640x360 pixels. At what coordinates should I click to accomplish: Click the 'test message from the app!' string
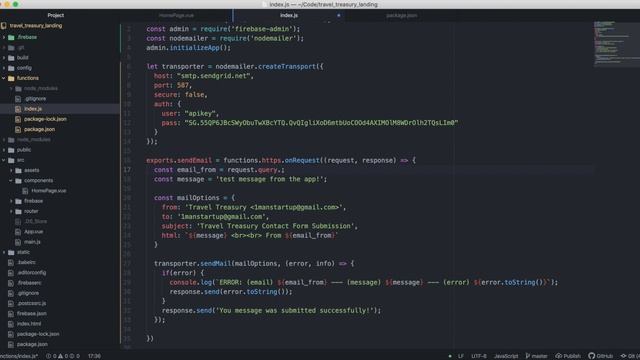[269, 179]
